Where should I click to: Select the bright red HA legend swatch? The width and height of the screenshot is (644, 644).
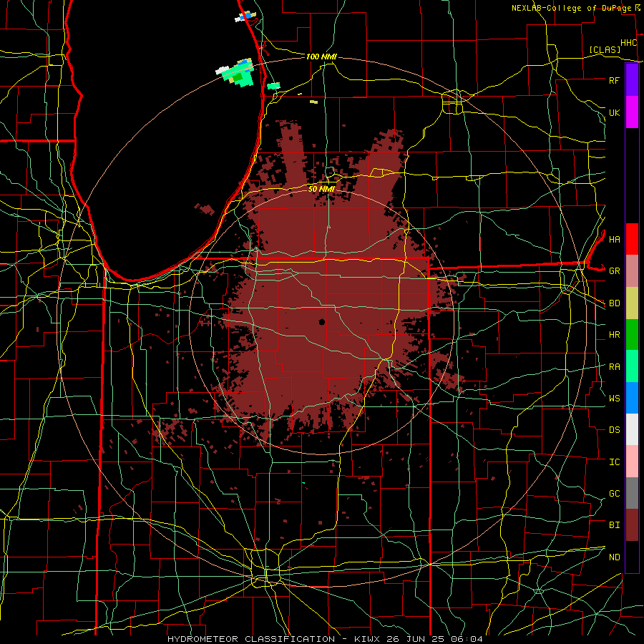(632, 239)
